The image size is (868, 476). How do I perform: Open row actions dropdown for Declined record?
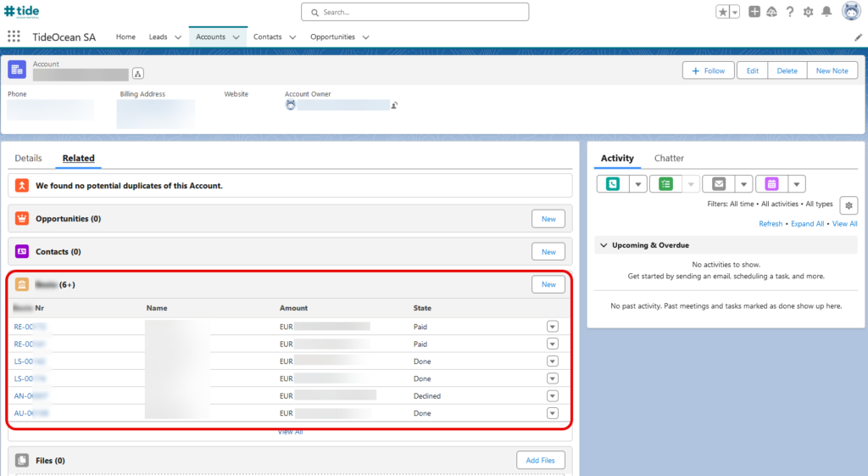tap(553, 396)
